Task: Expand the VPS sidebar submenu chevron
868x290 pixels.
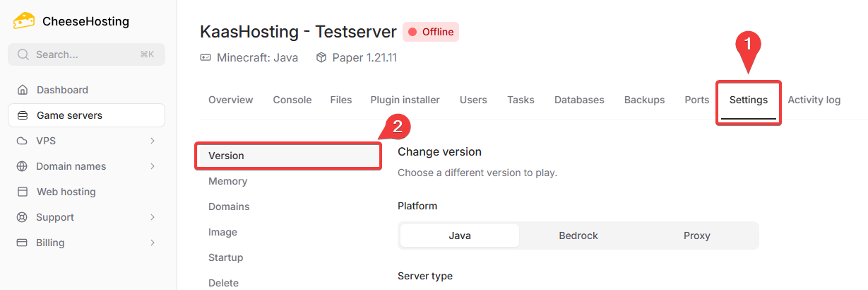Action: tap(153, 141)
